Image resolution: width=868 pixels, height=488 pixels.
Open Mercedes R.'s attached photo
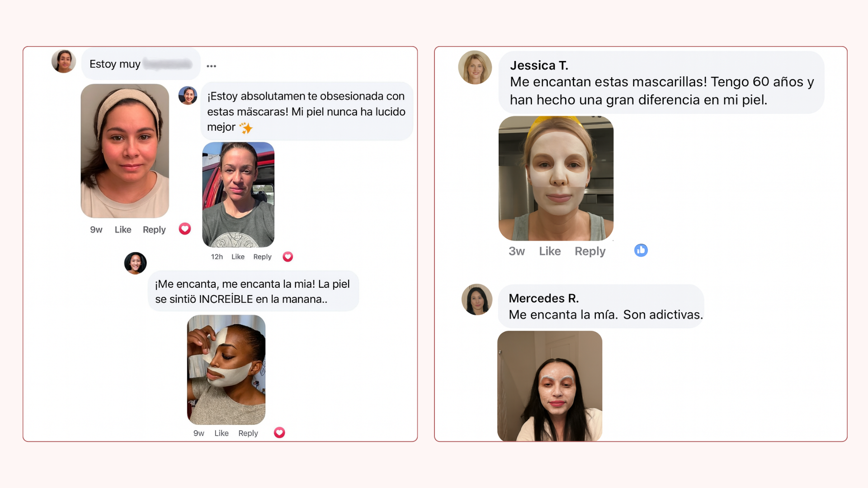click(550, 386)
